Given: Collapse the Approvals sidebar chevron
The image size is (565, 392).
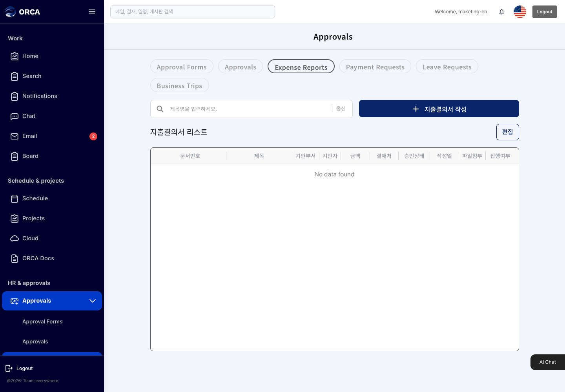Looking at the screenshot, I should pos(93,301).
